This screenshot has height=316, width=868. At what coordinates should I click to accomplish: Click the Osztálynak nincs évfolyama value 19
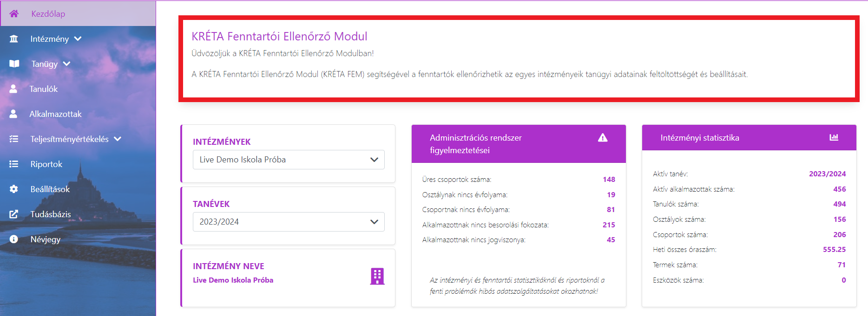point(611,195)
